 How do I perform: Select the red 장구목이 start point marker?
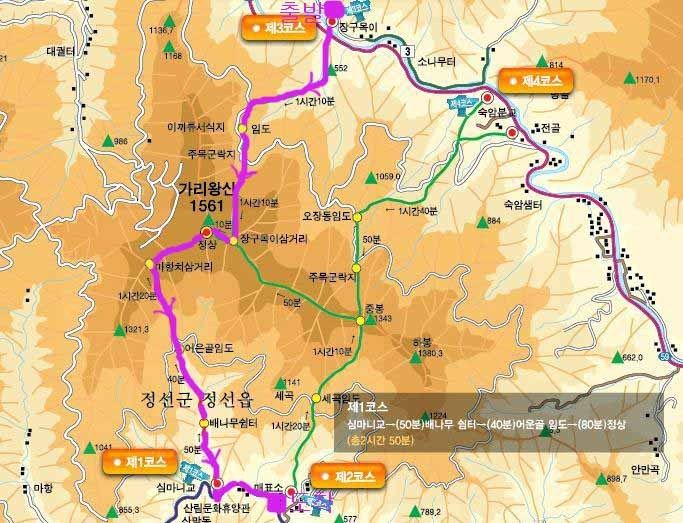coord(332,22)
